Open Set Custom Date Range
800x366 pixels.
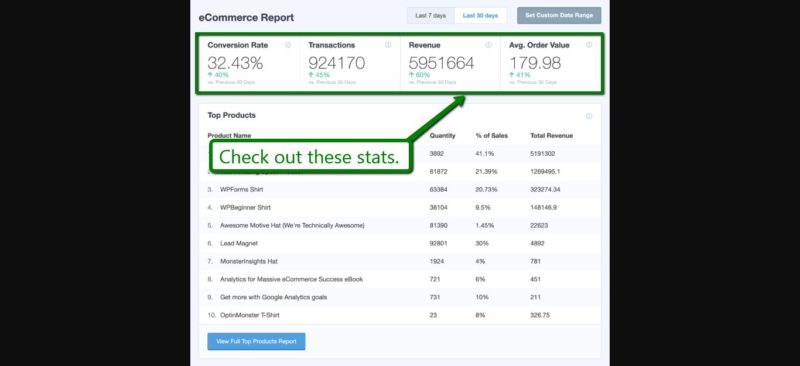click(559, 15)
